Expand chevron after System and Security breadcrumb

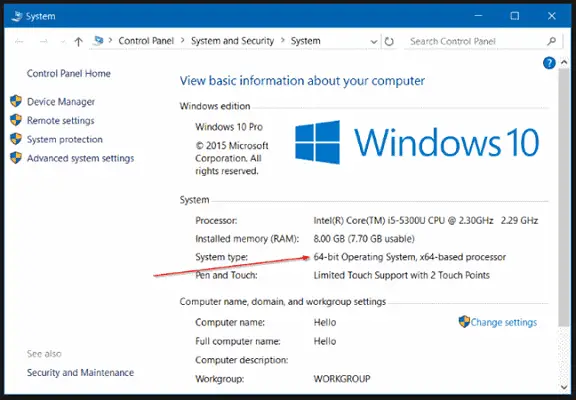282,40
